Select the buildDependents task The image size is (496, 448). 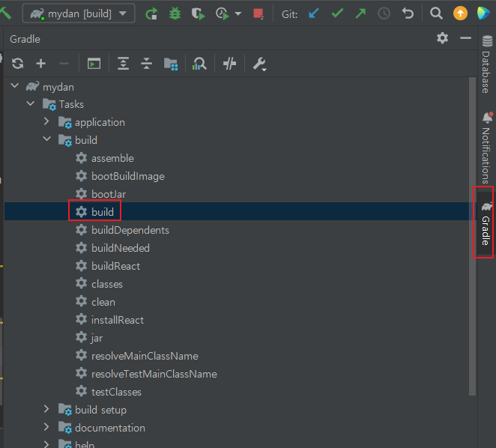130,230
